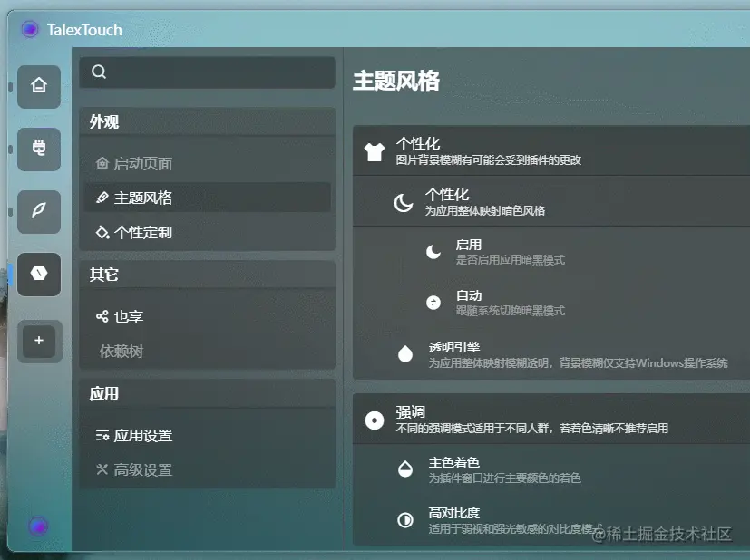Focus the search input field
Image resolution: width=750 pixels, height=560 pixels.
point(207,72)
